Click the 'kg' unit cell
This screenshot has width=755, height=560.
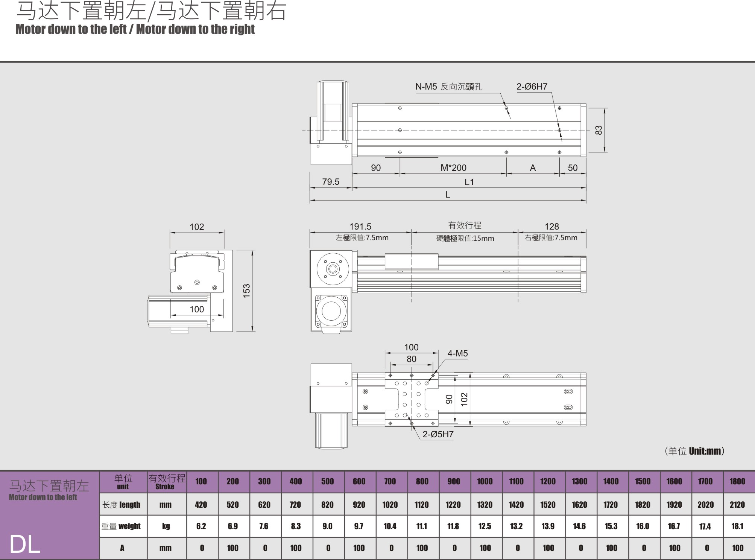pyautogui.click(x=166, y=526)
